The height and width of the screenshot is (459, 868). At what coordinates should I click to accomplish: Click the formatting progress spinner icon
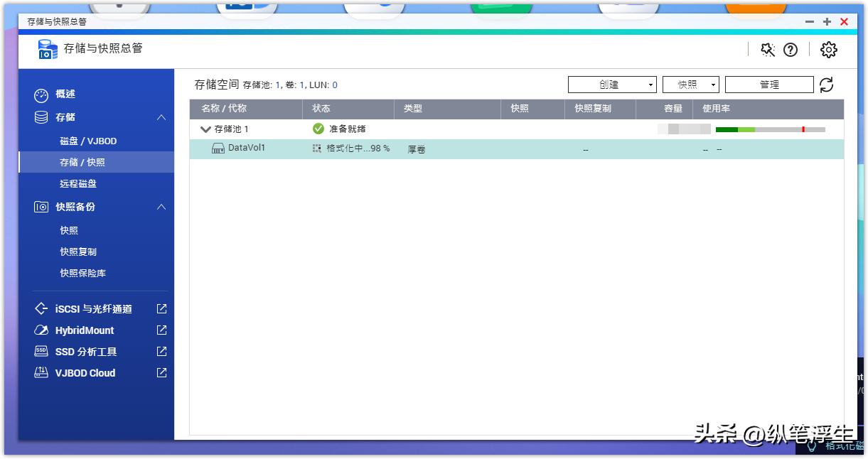coord(317,148)
